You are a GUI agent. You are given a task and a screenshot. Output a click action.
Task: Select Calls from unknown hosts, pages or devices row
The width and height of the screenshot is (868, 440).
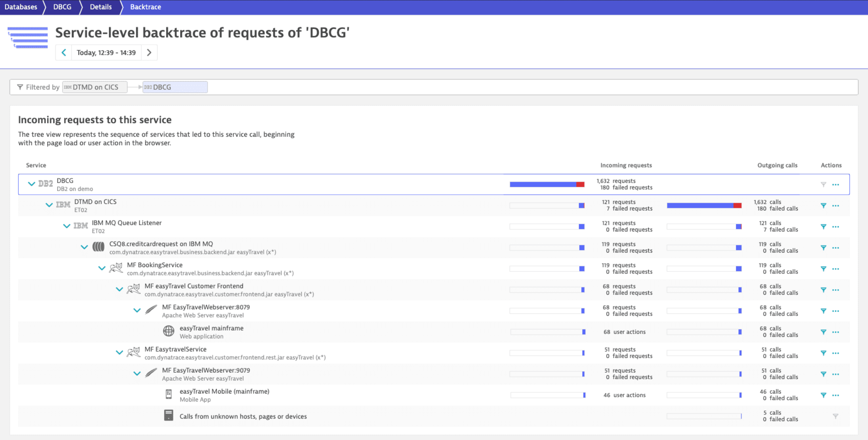(434, 416)
